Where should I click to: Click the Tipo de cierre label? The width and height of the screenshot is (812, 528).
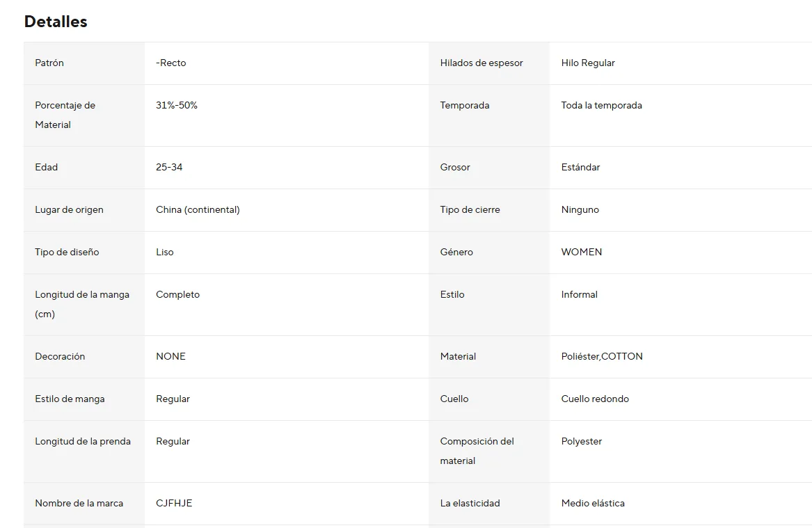470,209
